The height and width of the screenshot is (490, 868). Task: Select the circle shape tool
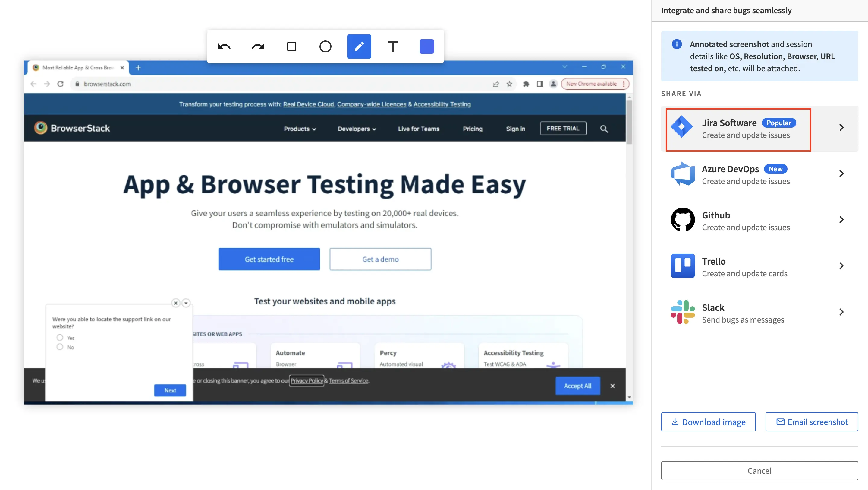tap(325, 46)
